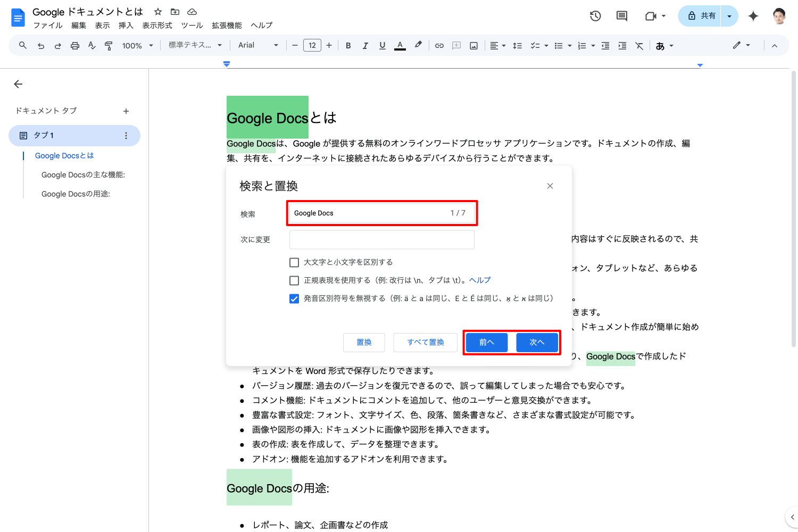
Task: Open text alignment options
Action: click(497, 46)
